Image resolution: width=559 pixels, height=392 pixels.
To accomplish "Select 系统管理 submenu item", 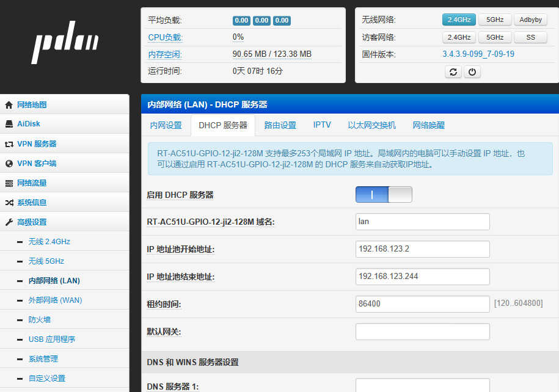I will coord(43,359).
